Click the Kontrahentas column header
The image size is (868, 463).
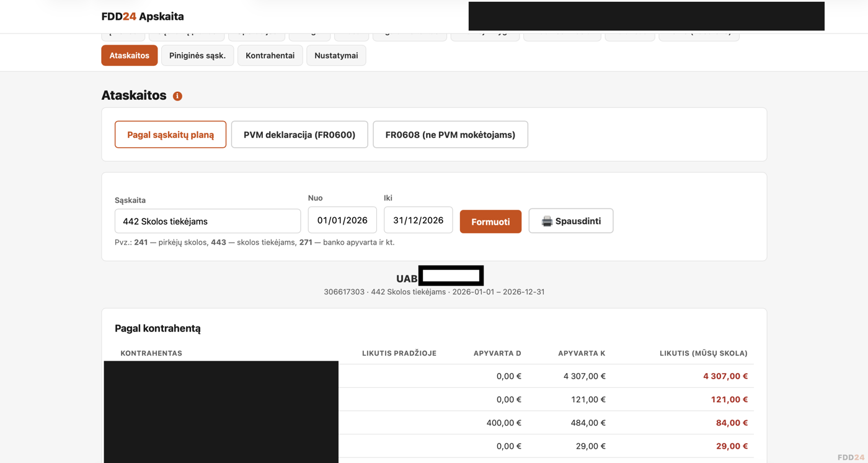tap(151, 353)
